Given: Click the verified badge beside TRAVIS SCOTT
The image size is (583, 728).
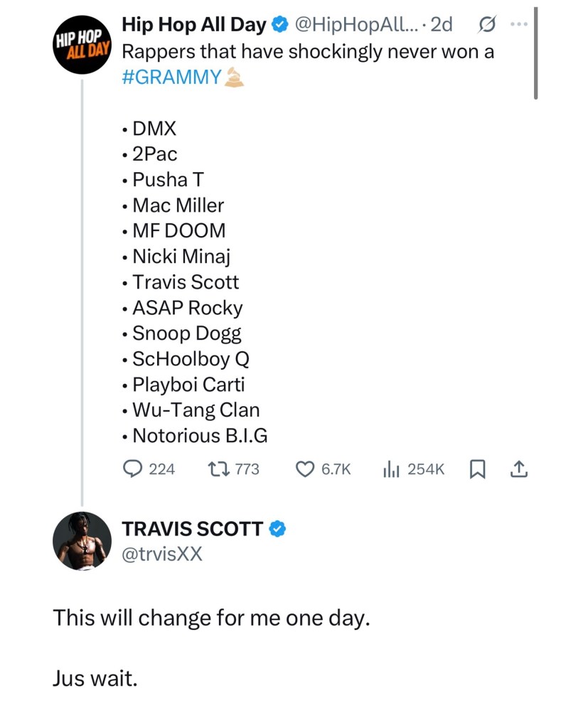Looking at the screenshot, I should pyautogui.click(x=278, y=529).
